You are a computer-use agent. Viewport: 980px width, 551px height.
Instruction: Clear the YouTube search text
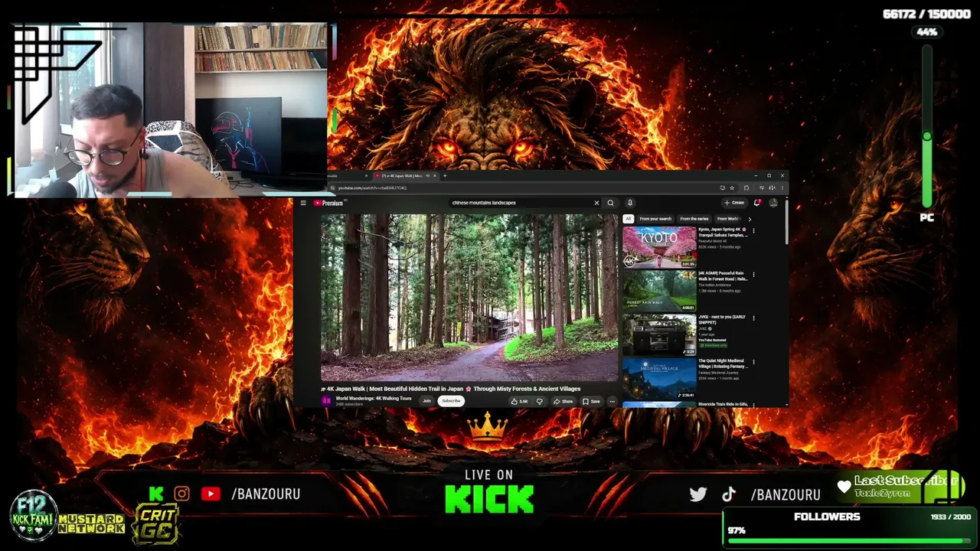point(596,203)
